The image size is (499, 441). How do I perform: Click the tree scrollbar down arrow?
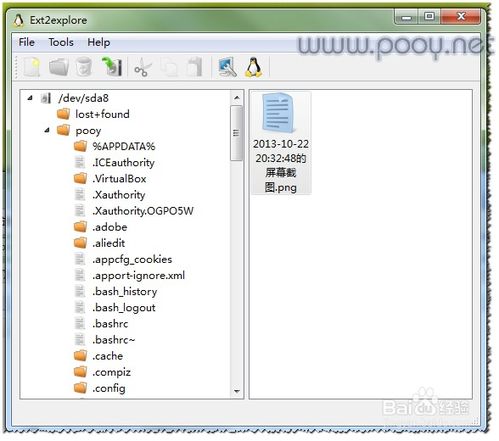coord(237,391)
